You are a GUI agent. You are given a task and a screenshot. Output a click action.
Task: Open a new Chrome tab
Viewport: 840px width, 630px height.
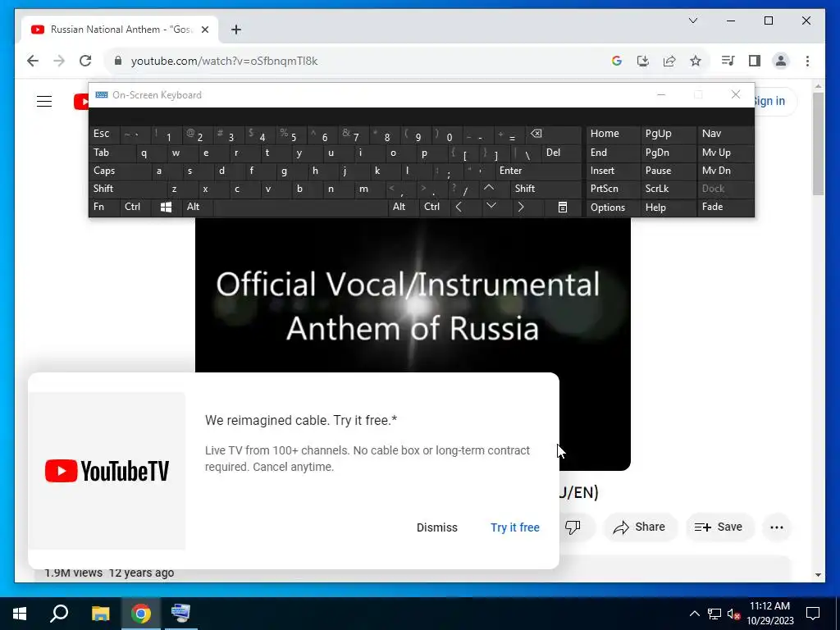tap(236, 30)
